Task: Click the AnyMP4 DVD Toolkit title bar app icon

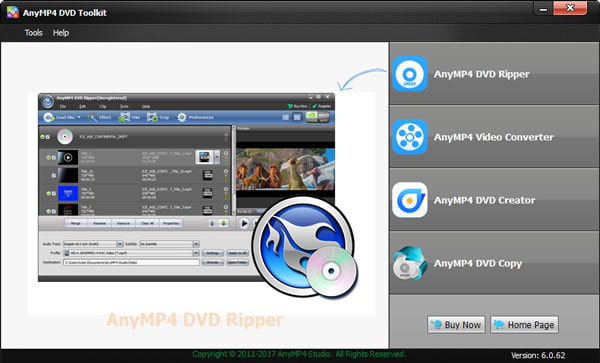Action: (x=12, y=12)
